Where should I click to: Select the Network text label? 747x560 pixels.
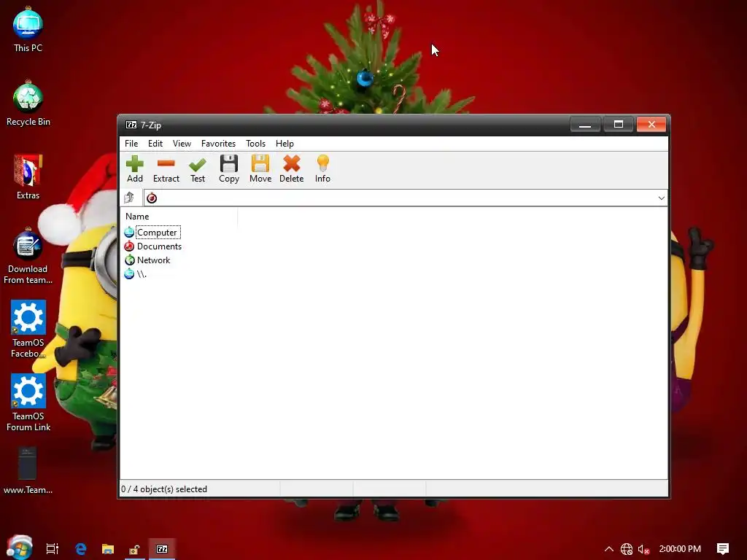[x=153, y=260]
